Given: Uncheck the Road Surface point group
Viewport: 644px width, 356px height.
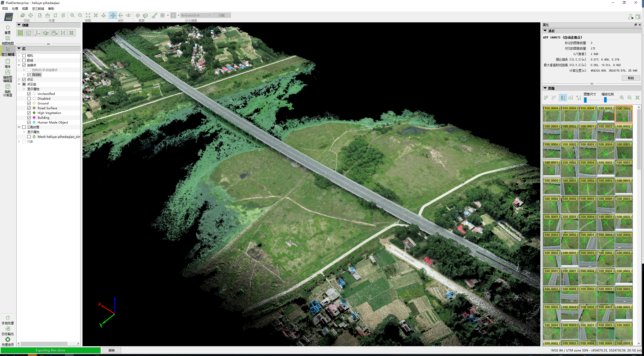Looking at the screenshot, I should [29, 108].
